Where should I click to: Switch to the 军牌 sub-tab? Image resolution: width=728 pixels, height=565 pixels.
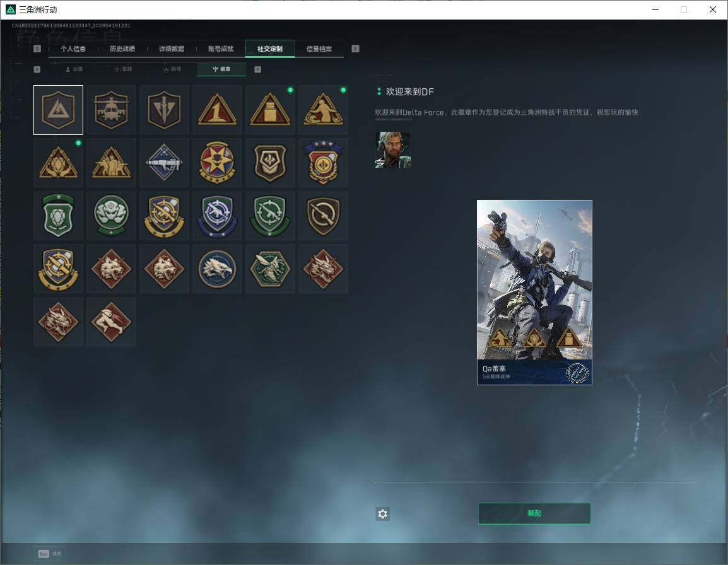123,69
